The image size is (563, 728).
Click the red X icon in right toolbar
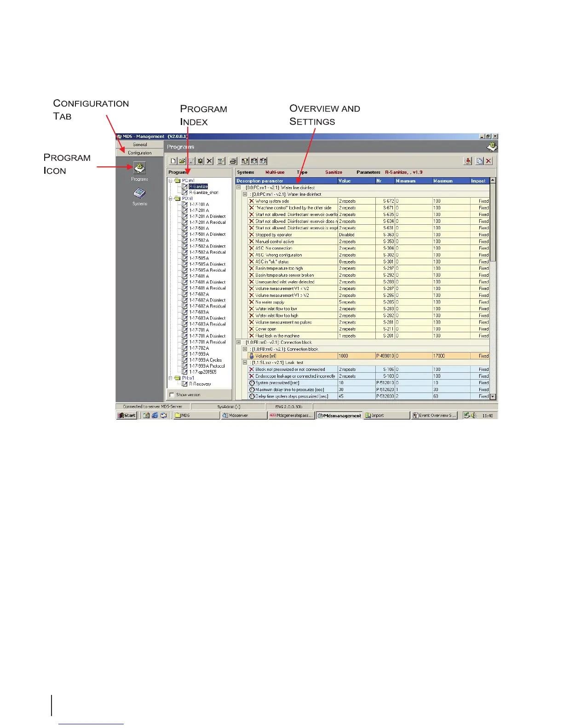click(x=488, y=161)
